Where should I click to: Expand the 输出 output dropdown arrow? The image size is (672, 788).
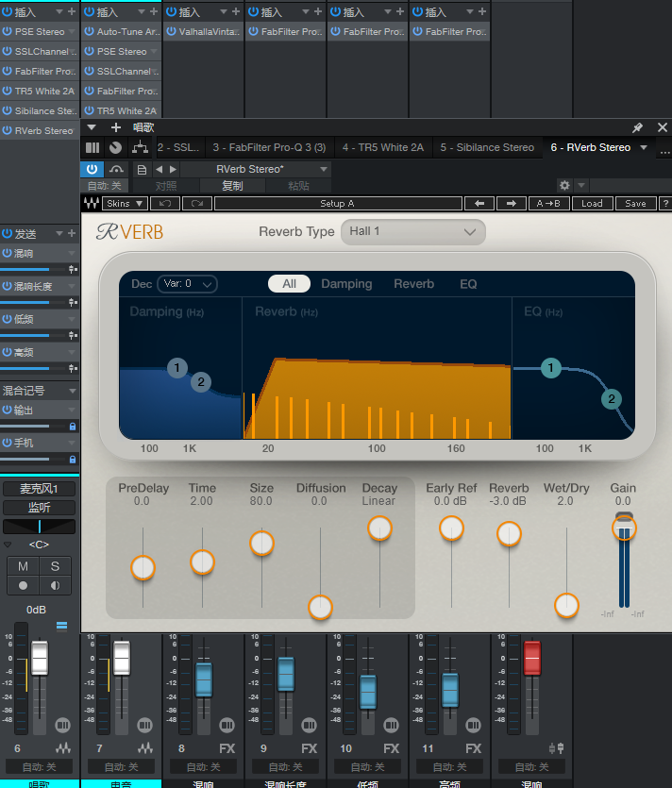coord(72,410)
